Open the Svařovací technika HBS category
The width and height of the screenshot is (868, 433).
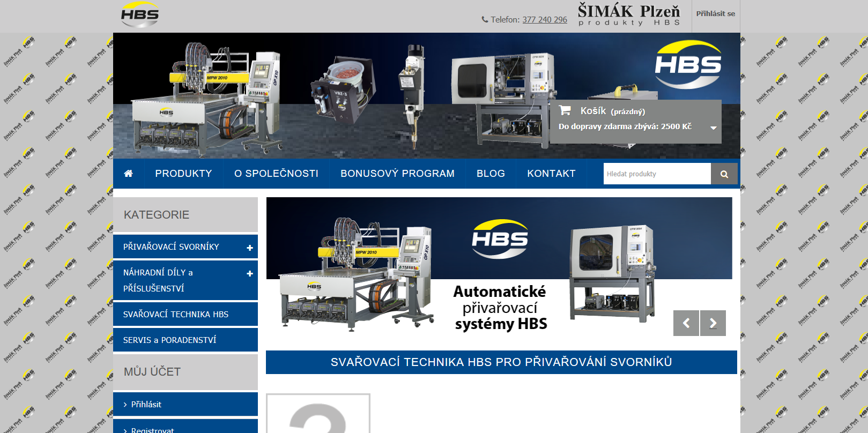tap(186, 314)
